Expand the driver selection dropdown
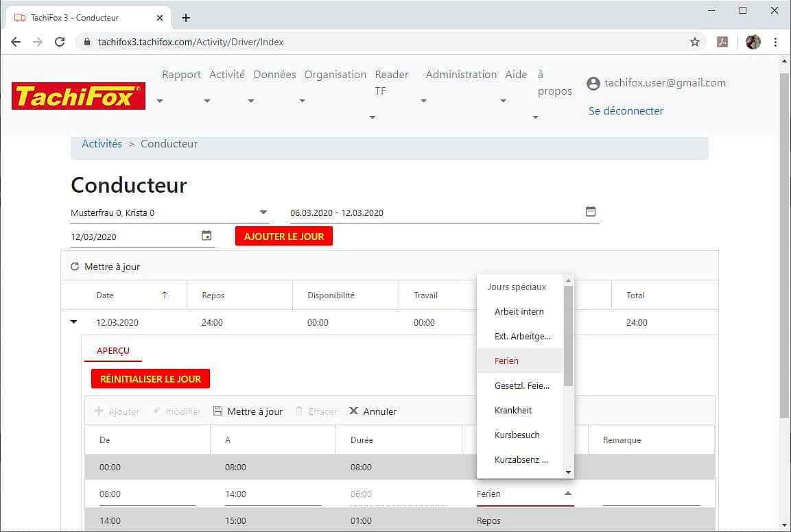This screenshot has height=532, width=791. 263,213
